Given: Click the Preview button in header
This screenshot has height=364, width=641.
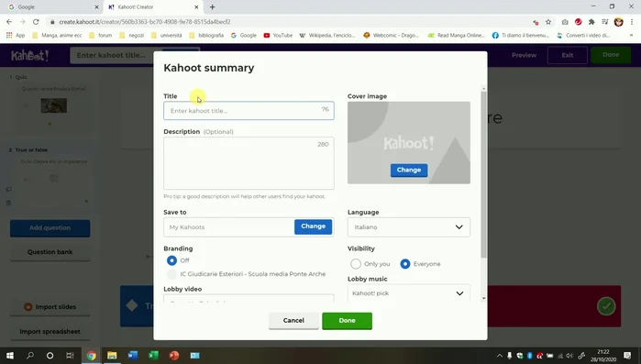Looking at the screenshot, I should pos(524,55).
